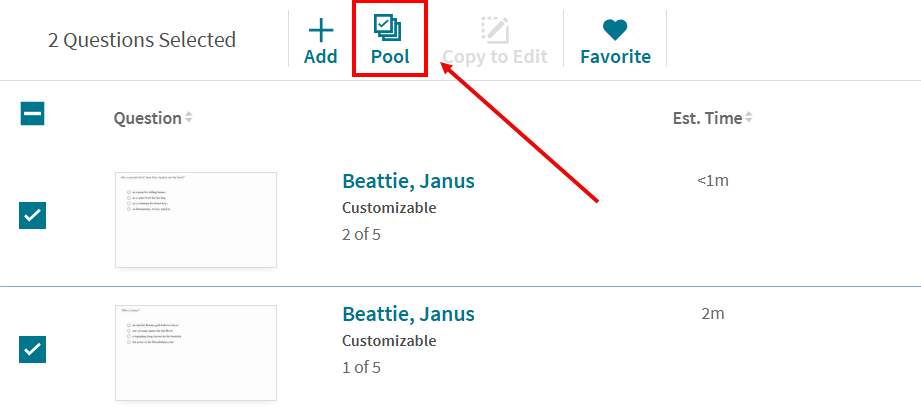Open the second Beattie, Janus question link
The height and width of the screenshot is (417, 921).
(x=408, y=314)
